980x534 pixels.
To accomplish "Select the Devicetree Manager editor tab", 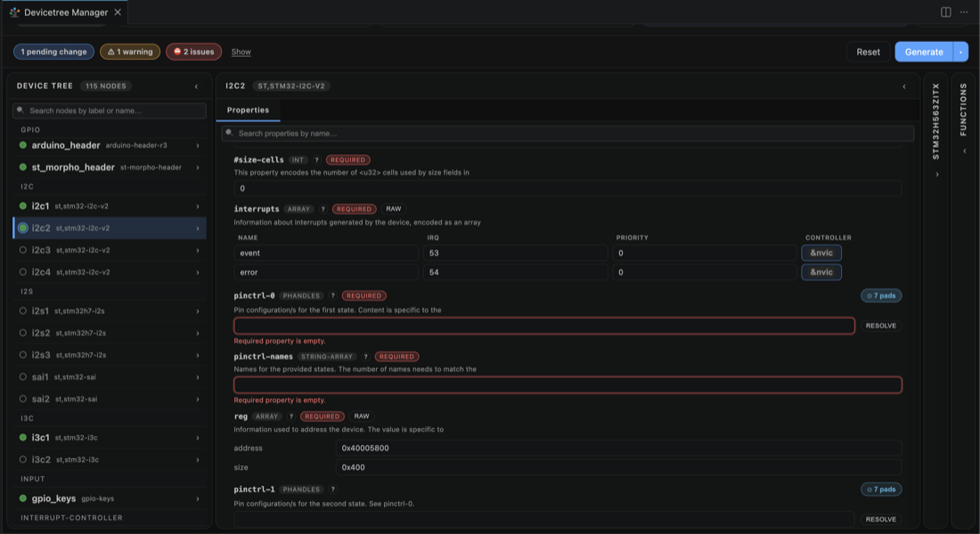I will coord(66,12).
